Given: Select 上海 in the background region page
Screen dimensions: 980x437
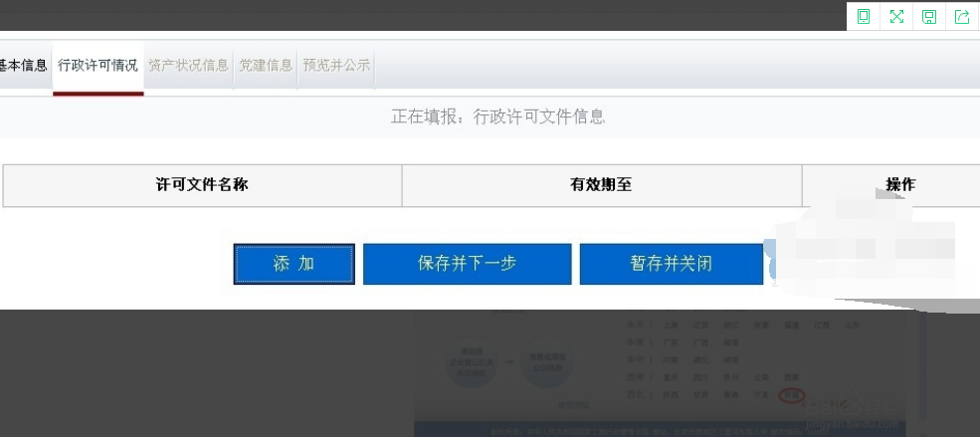Looking at the screenshot, I should [x=671, y=326].
